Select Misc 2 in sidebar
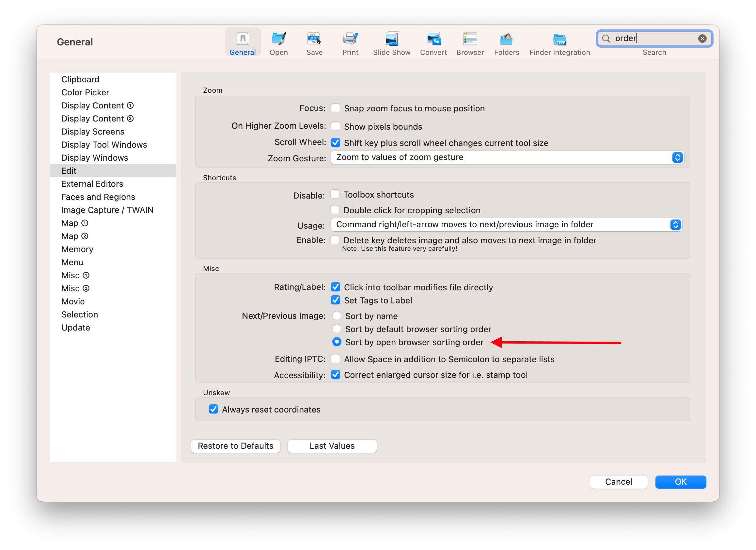This screenshot has height=550, width=756. click(113, 288)
